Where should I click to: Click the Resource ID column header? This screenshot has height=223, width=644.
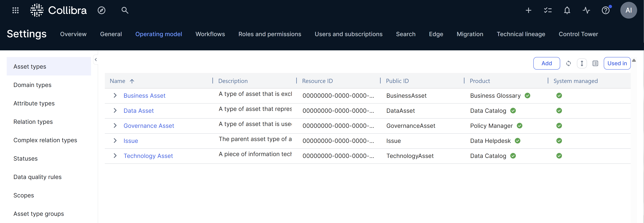click(317, 81)
